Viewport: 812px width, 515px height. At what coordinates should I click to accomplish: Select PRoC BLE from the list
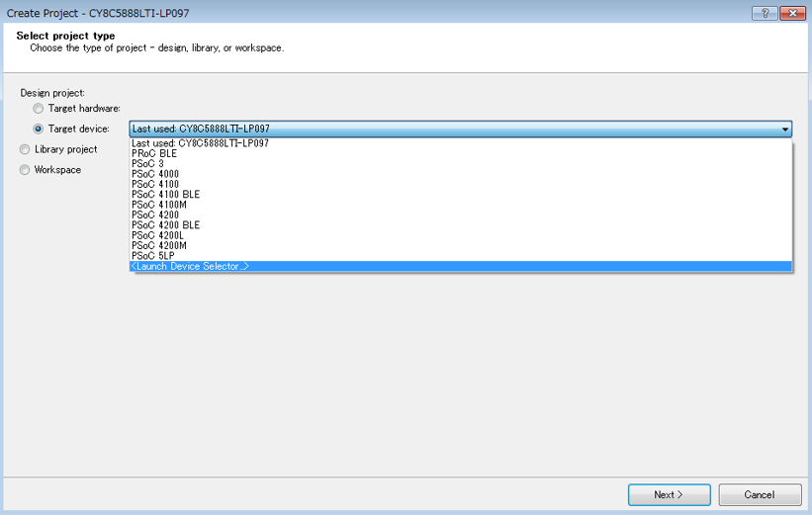[460, 154]
